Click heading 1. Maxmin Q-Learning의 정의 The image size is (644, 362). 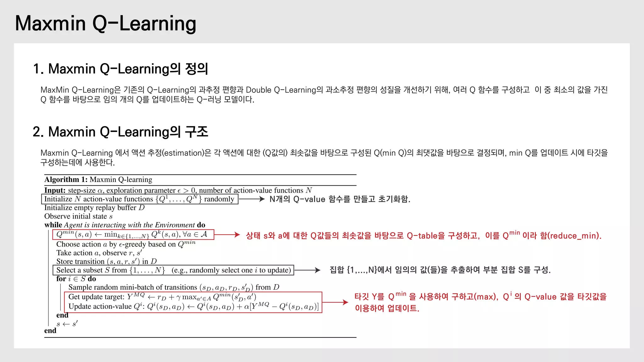click(x=120, y=69)
